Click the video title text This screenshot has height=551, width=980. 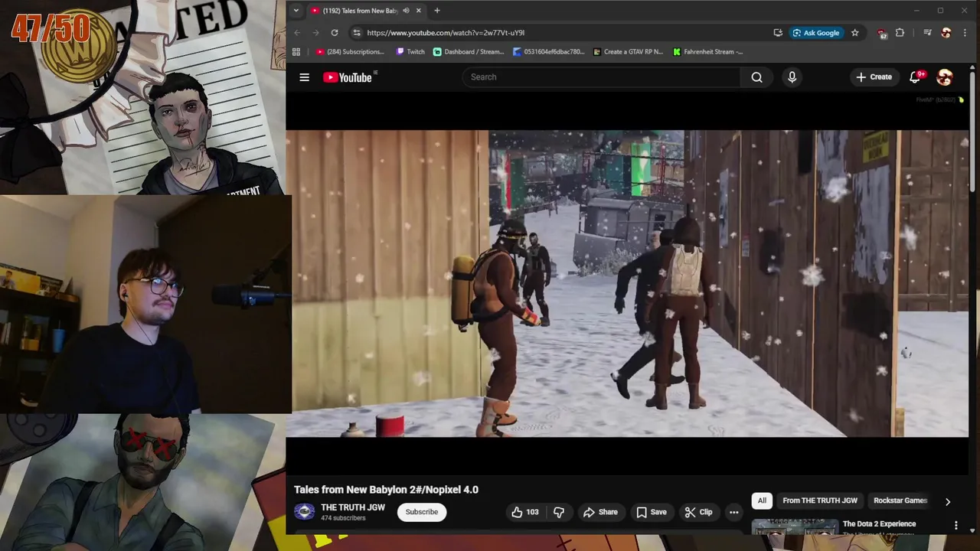386,490
